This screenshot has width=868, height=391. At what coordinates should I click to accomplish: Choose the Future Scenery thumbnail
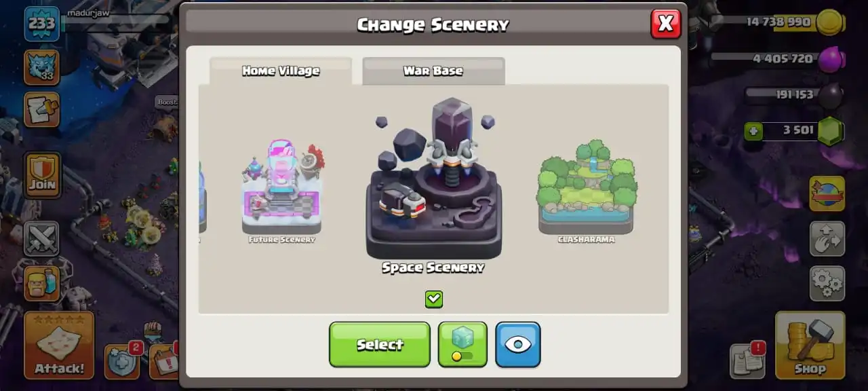282,191
